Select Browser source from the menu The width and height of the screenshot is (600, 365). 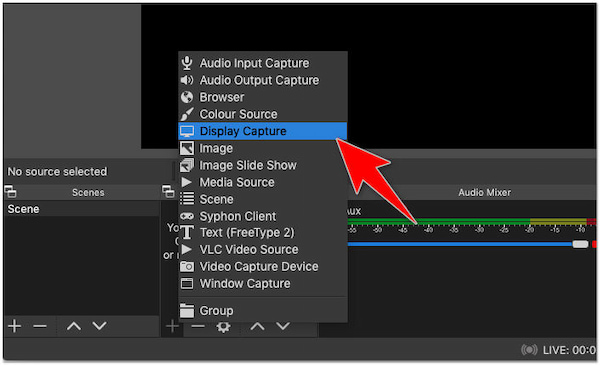(x=263, y=97)
